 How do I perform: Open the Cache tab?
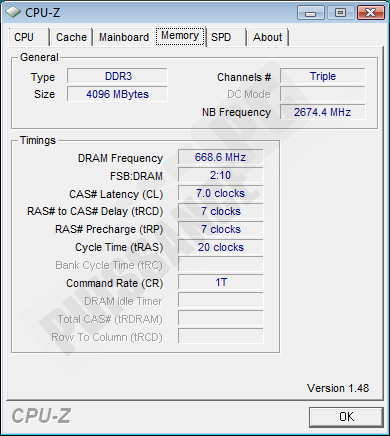pyautogui.click(x=71, y=37)
